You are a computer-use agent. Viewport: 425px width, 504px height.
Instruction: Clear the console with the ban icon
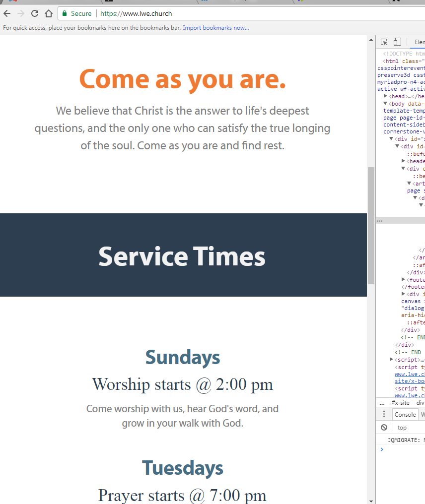(x=384, y=427)
